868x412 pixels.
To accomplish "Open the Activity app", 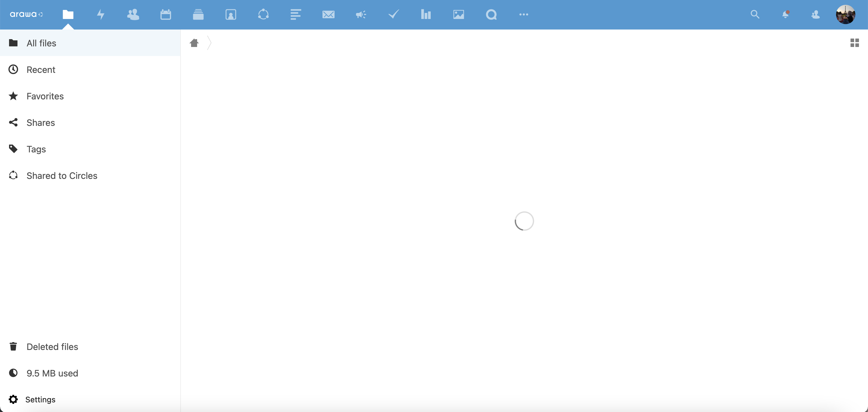I will tap(100, 14).
